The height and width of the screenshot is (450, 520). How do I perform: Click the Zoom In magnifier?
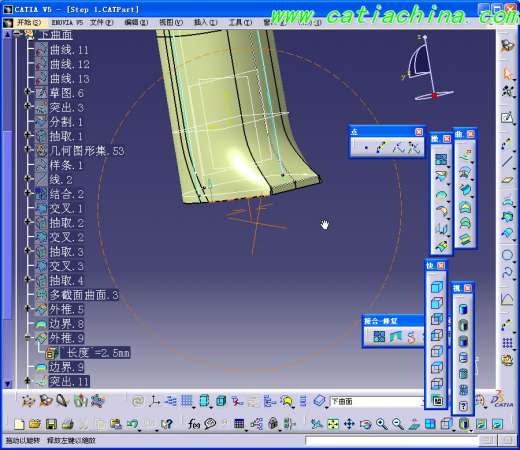click(x=382, y=424)
